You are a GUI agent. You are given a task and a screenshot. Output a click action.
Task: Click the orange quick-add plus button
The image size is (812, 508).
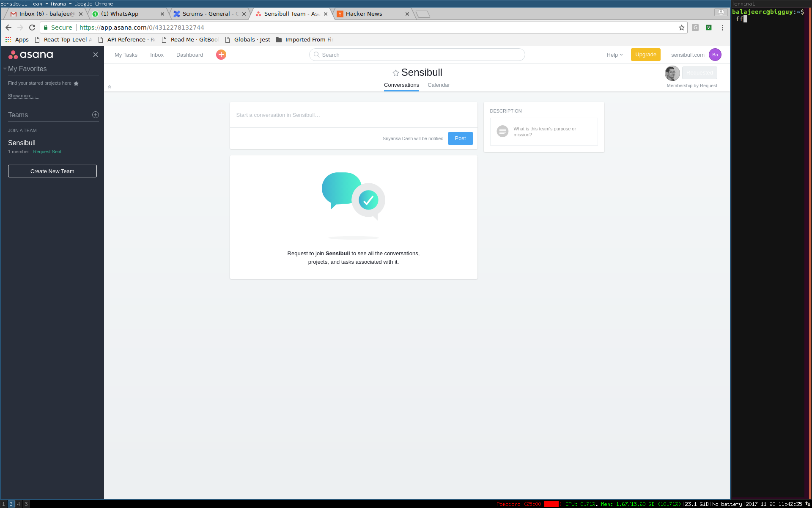click(x=221, y=55)
